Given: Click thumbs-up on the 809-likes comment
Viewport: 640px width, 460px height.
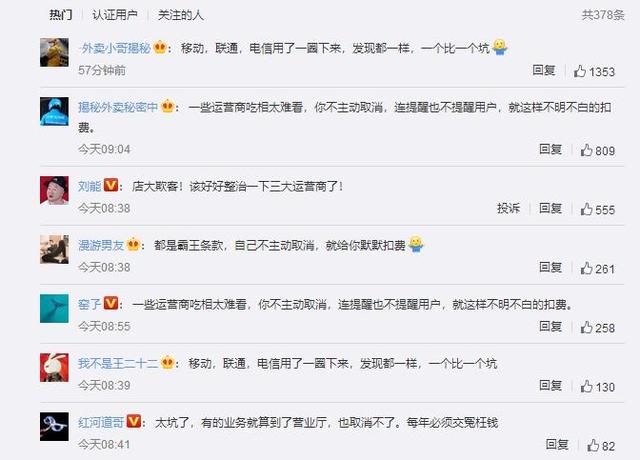Looking at the screenshot, I should click(587, 150).
